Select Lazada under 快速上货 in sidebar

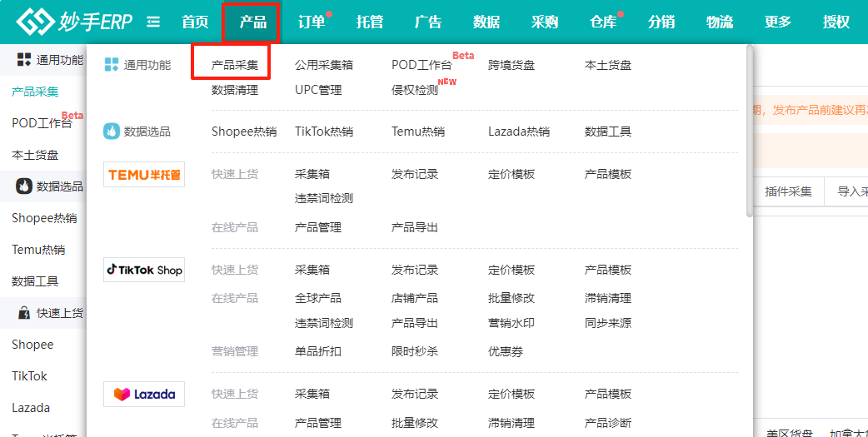(x=31, y=408)
